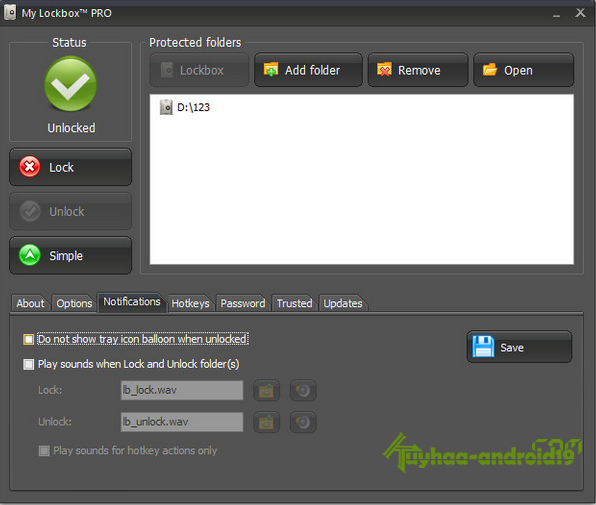
Task: Add a folder to protected list
Action: 308,70
